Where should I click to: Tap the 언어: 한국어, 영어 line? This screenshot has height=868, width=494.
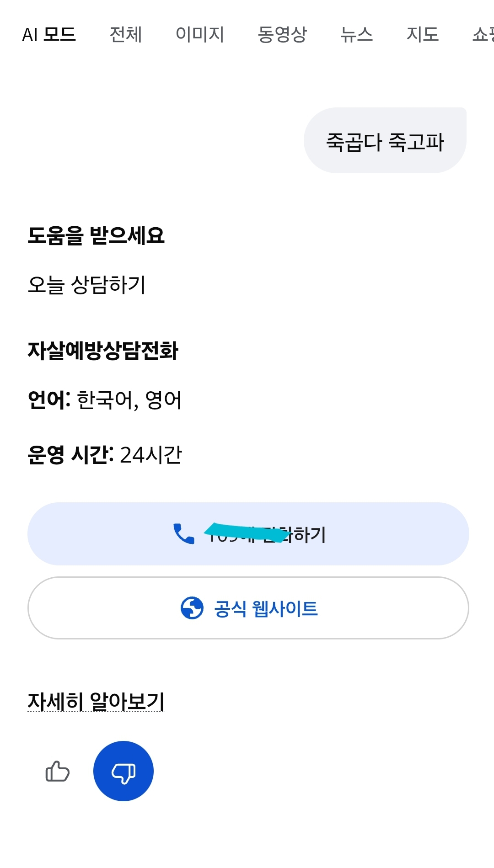point(105,400)
